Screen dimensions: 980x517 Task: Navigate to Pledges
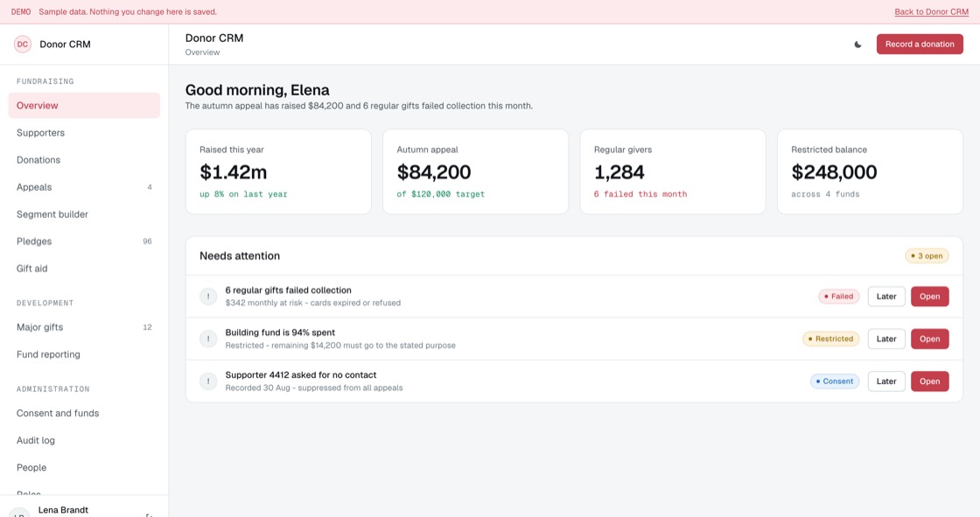(84, 241)
